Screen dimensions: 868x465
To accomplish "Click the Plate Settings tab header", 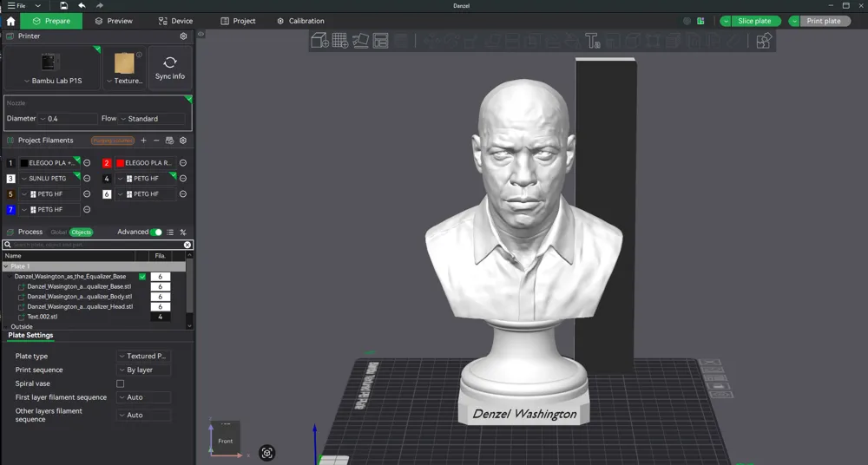I will click(30, 336).
